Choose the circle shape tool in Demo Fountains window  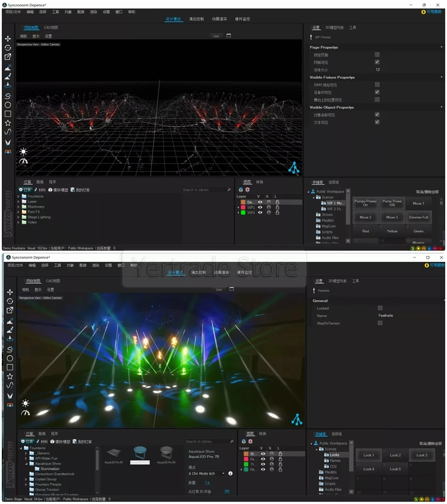[x=8, y=105]
